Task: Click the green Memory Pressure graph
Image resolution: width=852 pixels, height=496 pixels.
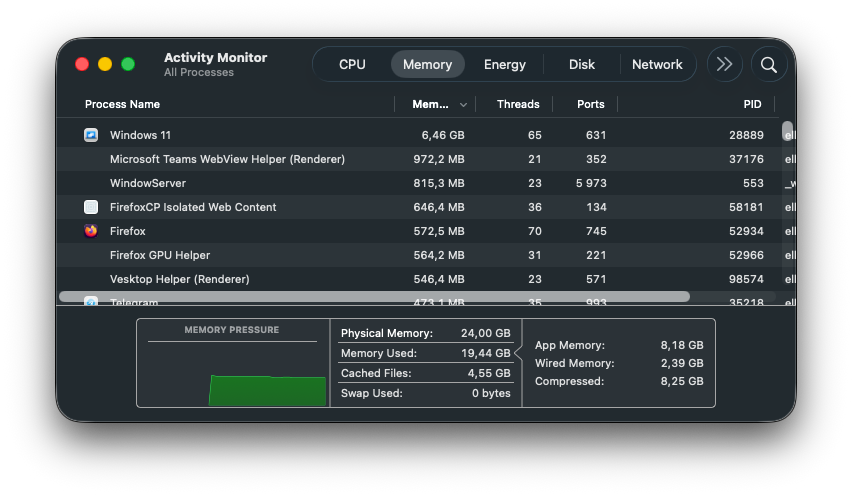Action: click(x=267, y=391)
